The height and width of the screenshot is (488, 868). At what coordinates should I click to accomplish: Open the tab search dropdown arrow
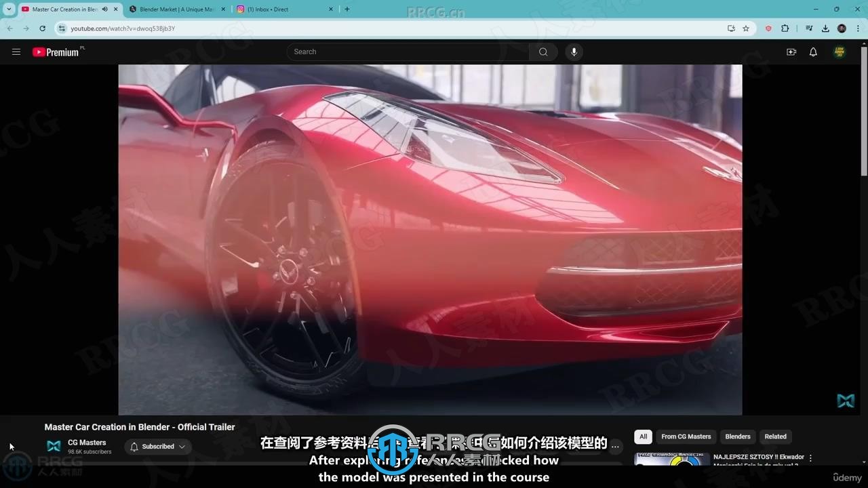coord(9,9)
